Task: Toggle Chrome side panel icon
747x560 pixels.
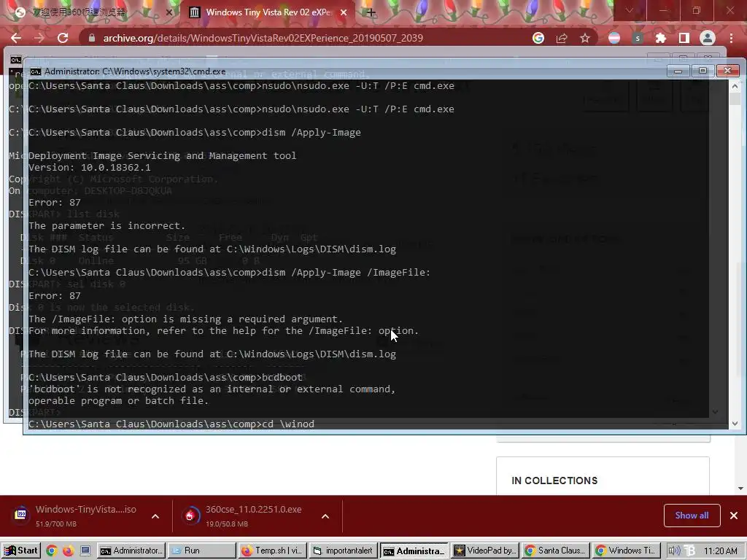Action: (684, 38)
